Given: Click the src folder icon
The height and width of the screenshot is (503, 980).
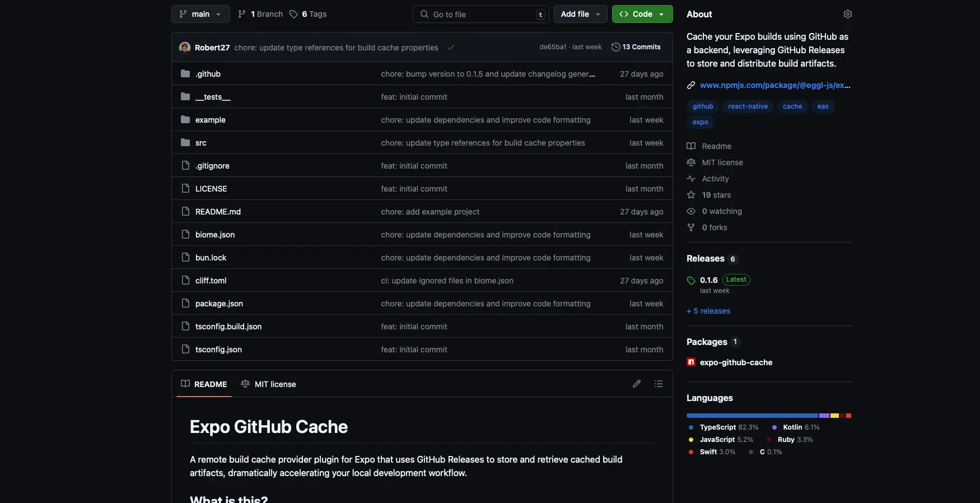Looking at the screenshot, I should (185, 142).
